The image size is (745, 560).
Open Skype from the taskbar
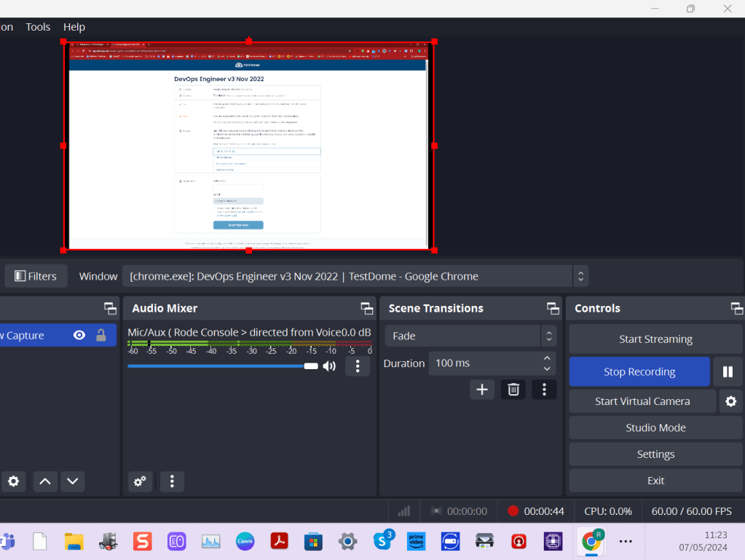[383, 540]
